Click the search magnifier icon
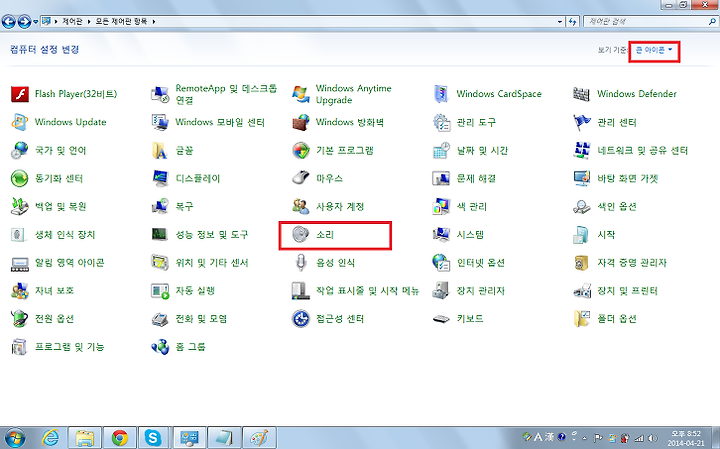Image resolution: width=720 pixels, height=449 pixels. click(x=712, y=21)
